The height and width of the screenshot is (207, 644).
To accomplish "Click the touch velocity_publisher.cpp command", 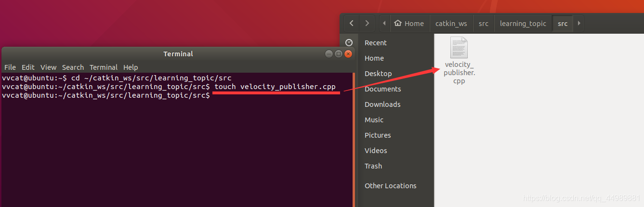I will click(x=275, y=87).
